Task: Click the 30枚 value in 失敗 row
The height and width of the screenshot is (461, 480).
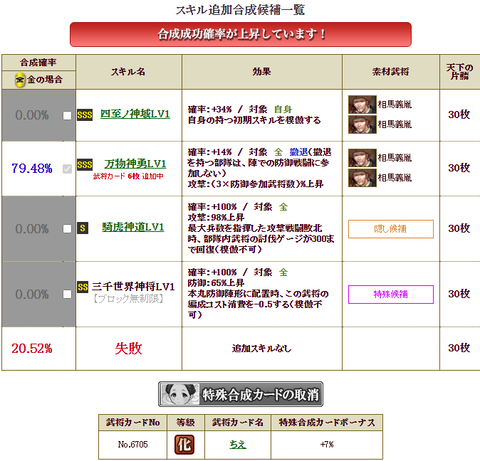Action: 459,348
